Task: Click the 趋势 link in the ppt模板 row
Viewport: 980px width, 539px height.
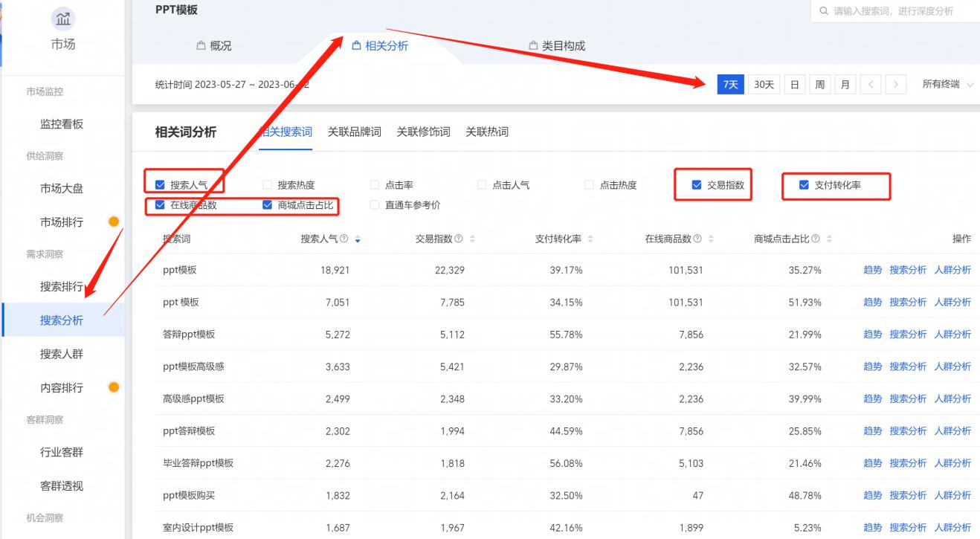Action: pos(871,270)
